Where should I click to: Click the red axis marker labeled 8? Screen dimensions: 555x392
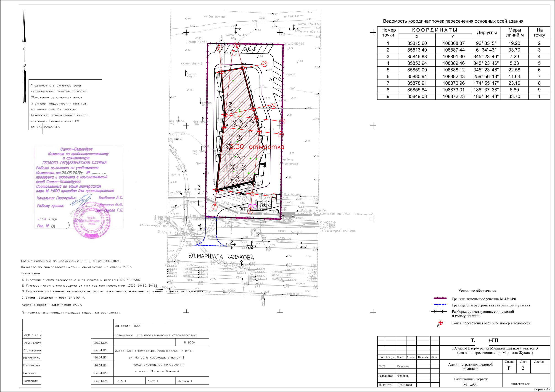coord(273,106)
